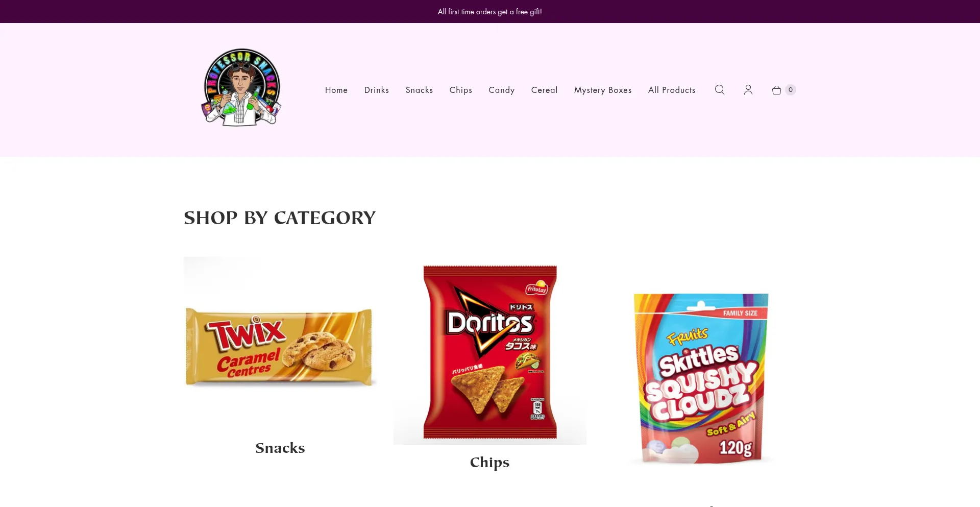Select Chips in the navigation bar
The height and width of the screenshot is (507, 980).
click(461, 90)
